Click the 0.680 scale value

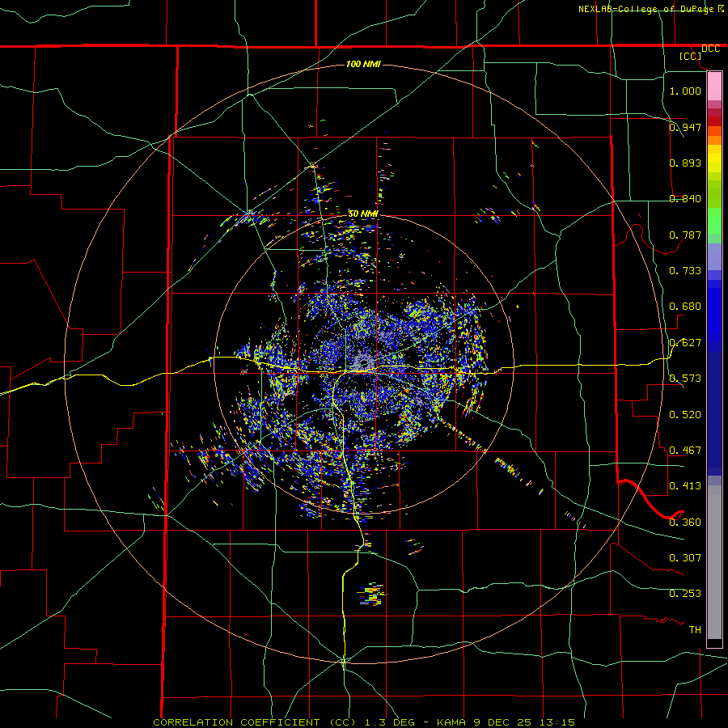[x=685, y=306]
